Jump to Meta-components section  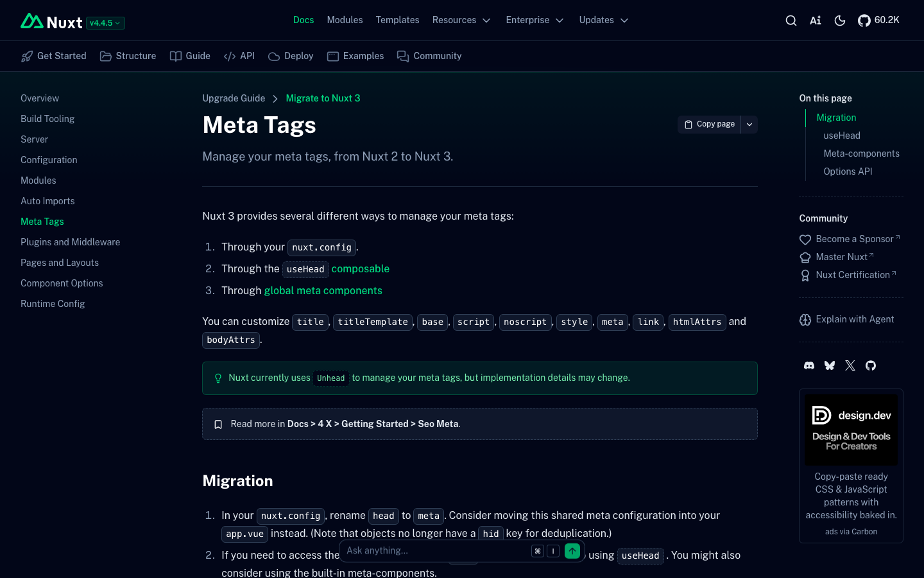click(861, 153)
